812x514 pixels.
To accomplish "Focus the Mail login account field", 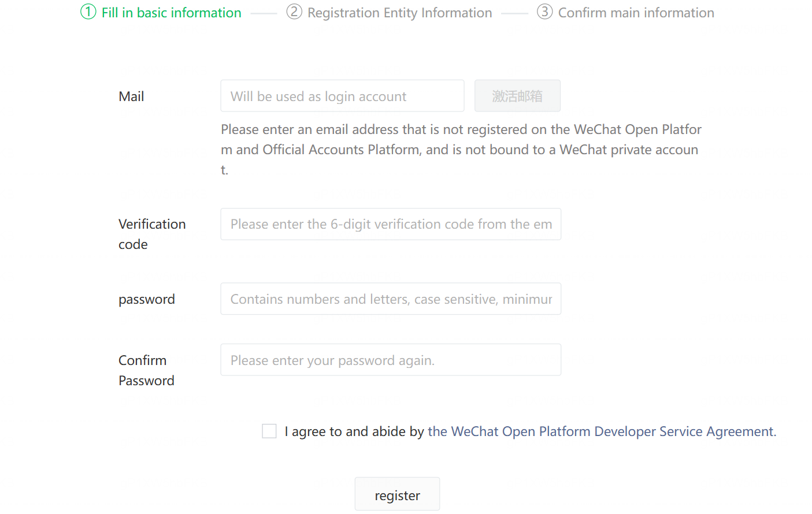I will pos(342,96).
